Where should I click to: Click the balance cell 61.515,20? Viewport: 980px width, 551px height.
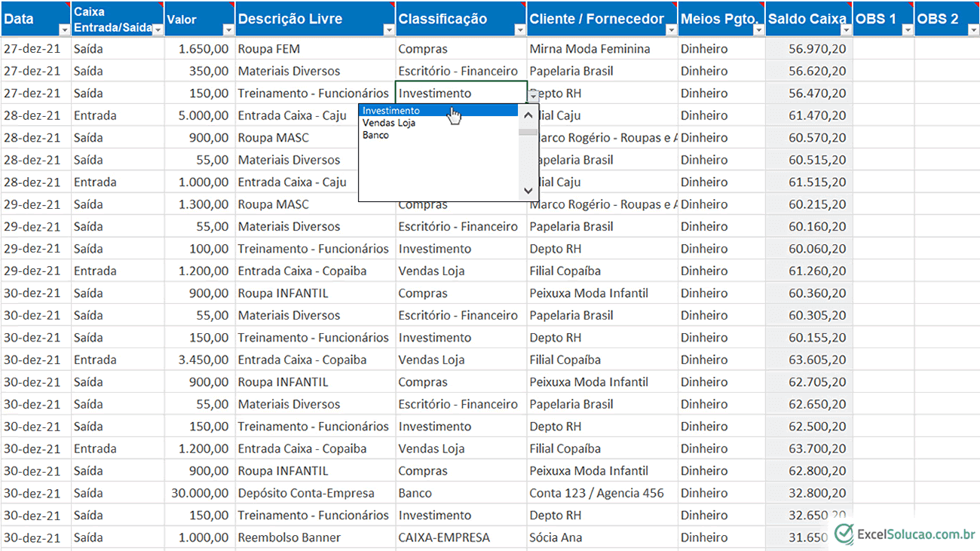(809, 182)
